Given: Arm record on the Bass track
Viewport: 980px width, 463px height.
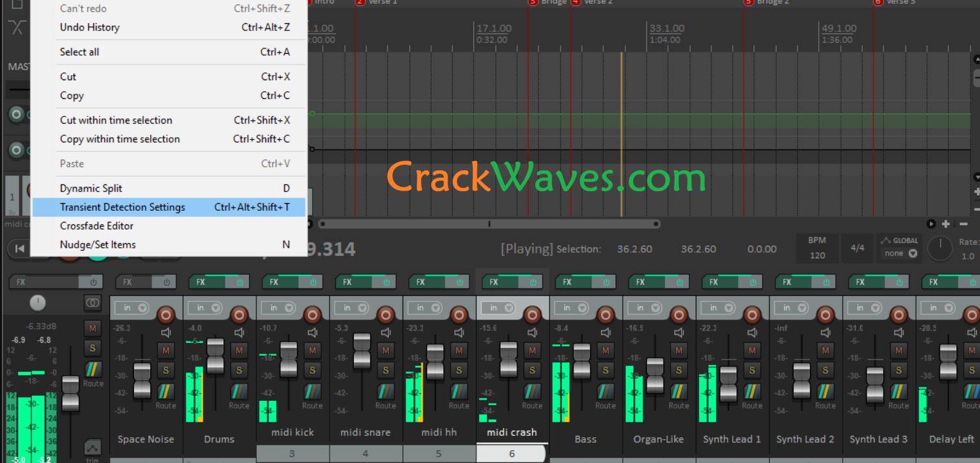Looking at the screenshot, I should point(605,315).
